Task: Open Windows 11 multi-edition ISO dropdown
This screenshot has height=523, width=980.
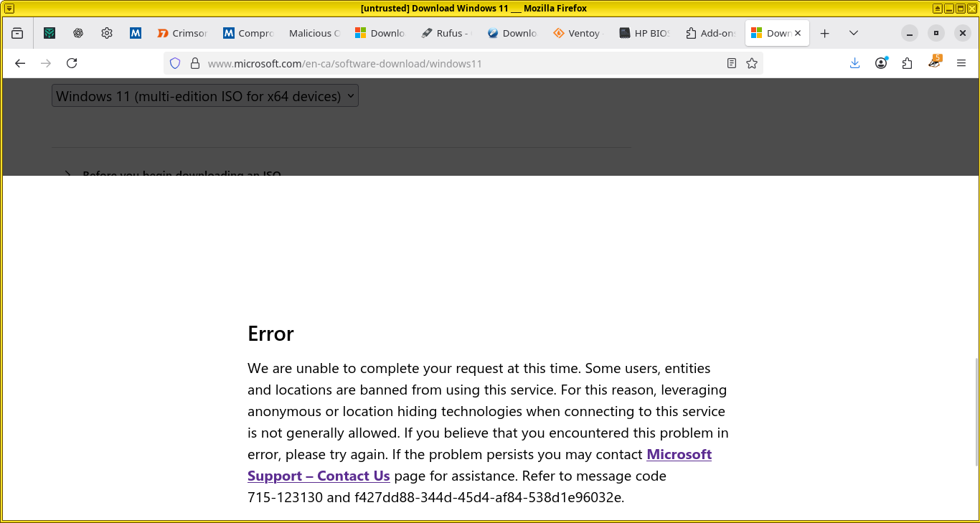Action: [205, 96]
